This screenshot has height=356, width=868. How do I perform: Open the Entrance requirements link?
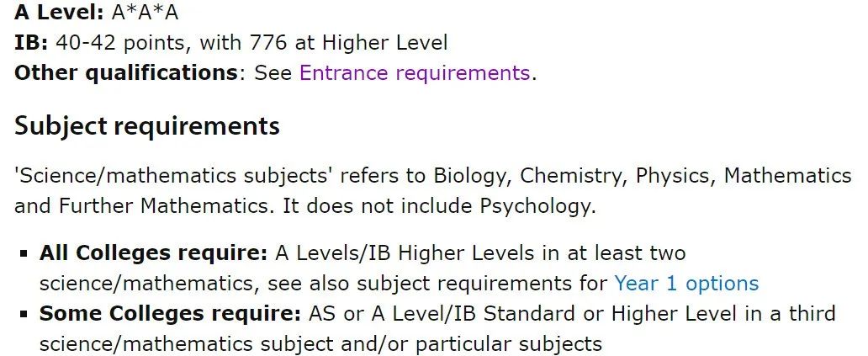[x=415, y=73]
